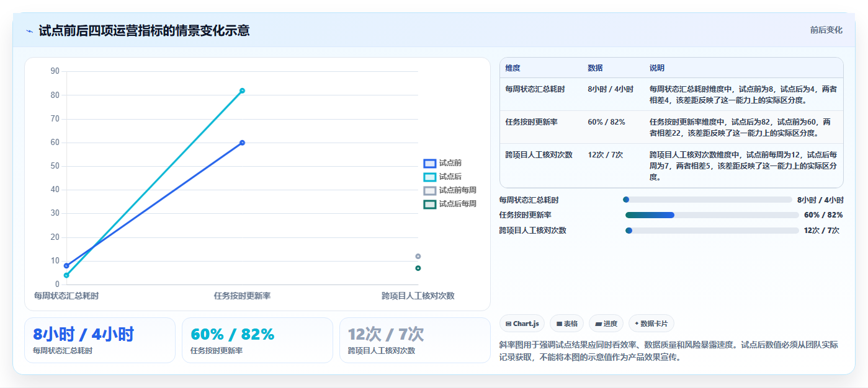This screenshot has width=868, height=388.
Task: Open the 8小时 / 4小时 data card
Action: pos(100,340)
